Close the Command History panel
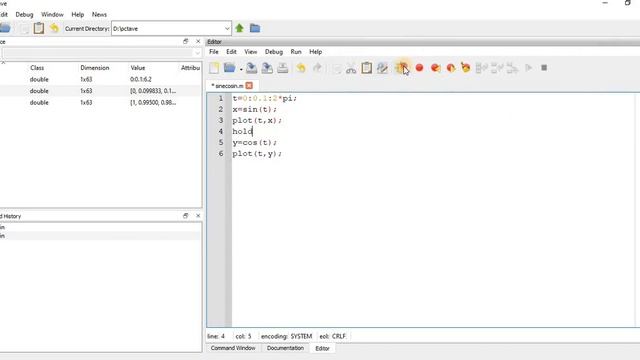 (x=198, y=216)
